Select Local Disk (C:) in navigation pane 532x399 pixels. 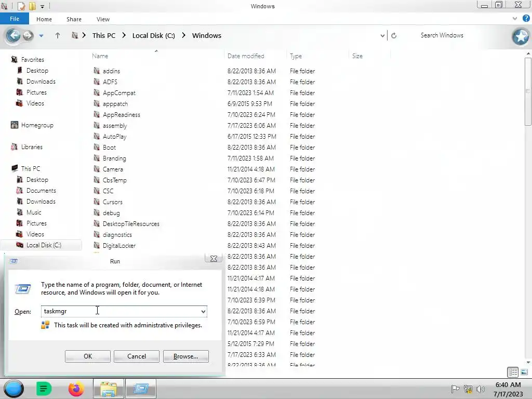(x=44, y=245)
